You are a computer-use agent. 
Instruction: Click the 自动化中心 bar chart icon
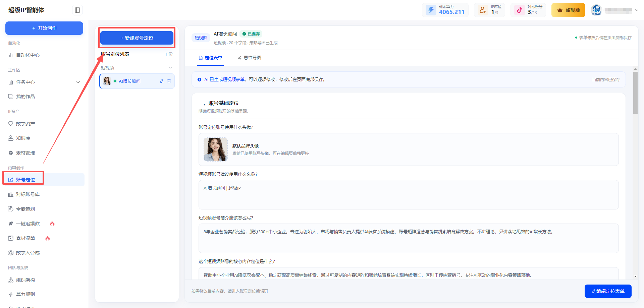point(11,55)
